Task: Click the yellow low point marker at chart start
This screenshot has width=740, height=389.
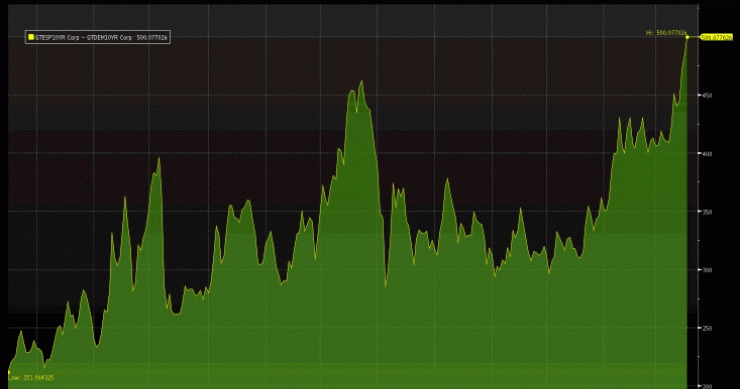Action: point(8,372)
